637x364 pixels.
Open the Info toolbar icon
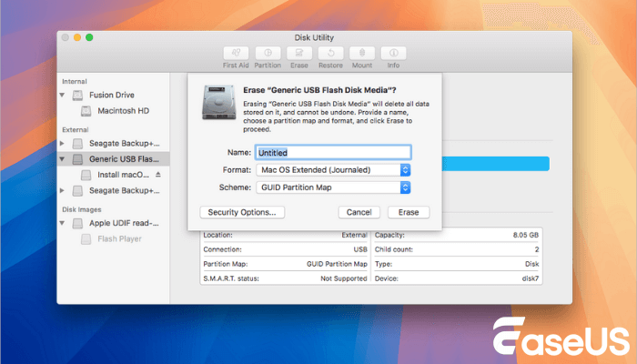393,54
